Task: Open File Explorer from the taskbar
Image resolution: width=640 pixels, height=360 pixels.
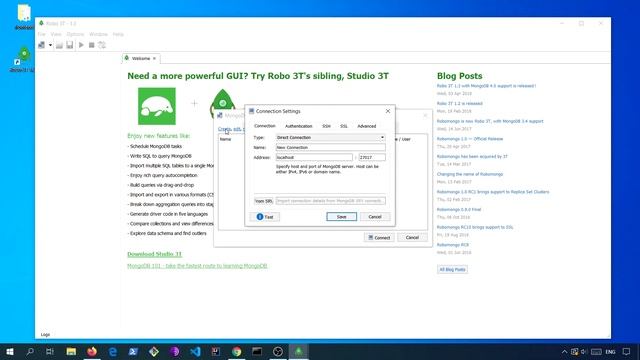Action: point(71,351)
